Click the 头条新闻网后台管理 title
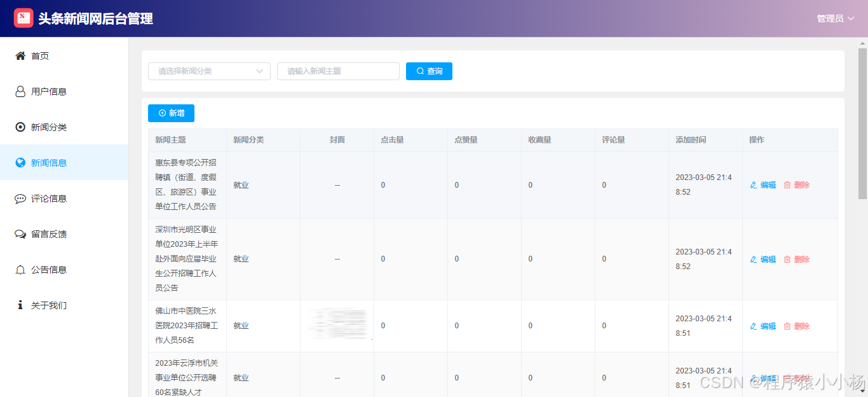 95,19
